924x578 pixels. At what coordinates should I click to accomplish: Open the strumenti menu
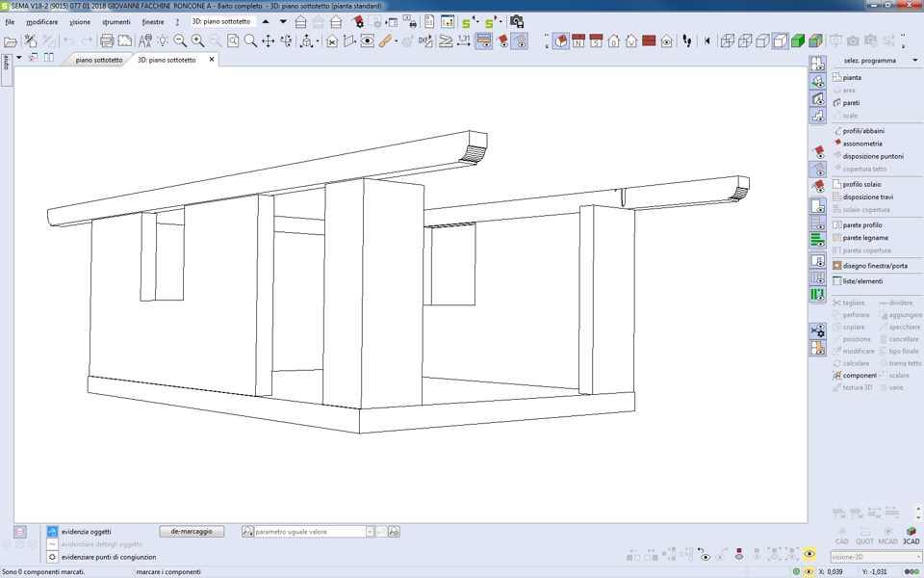(115, 22)
